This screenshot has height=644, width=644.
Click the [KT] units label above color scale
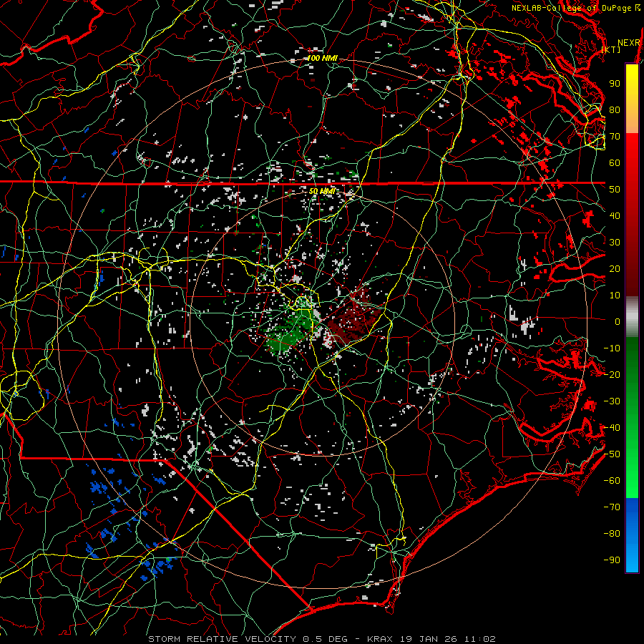click(x=611, y=49)
